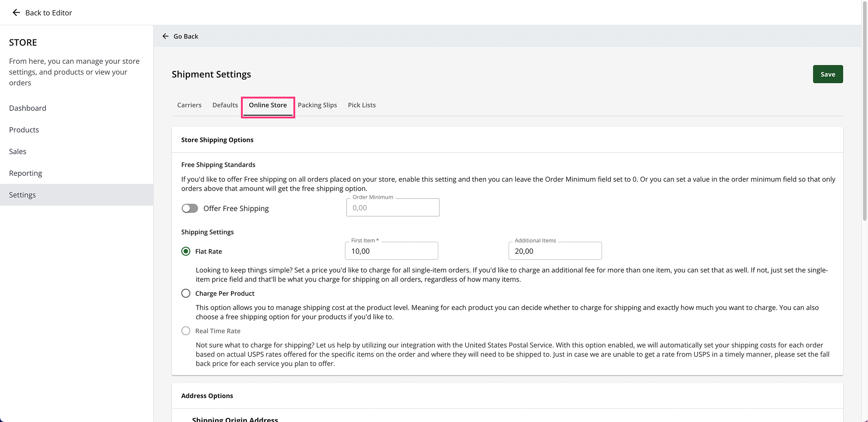Click the Back to Editor link
The image size is (868, 422).
pyautogui.click(x=49, y=13)
